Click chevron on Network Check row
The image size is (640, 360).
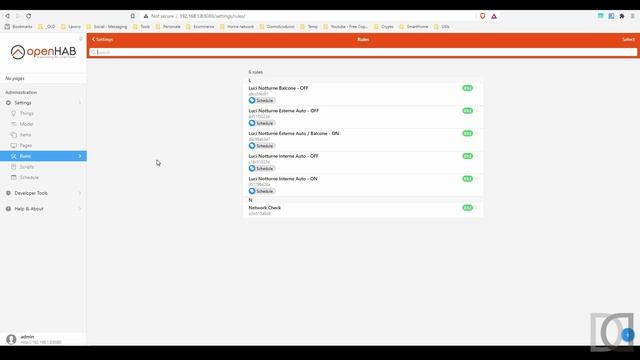click(477, 208)
